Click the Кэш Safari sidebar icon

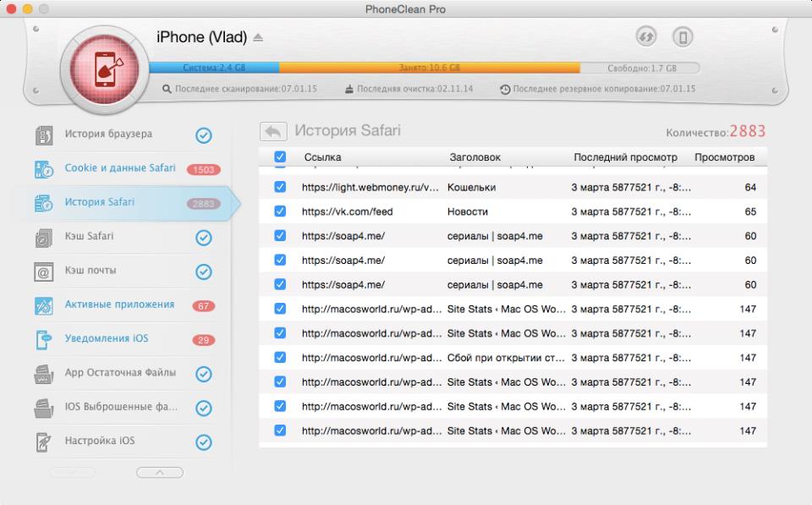tap(44, 238)
